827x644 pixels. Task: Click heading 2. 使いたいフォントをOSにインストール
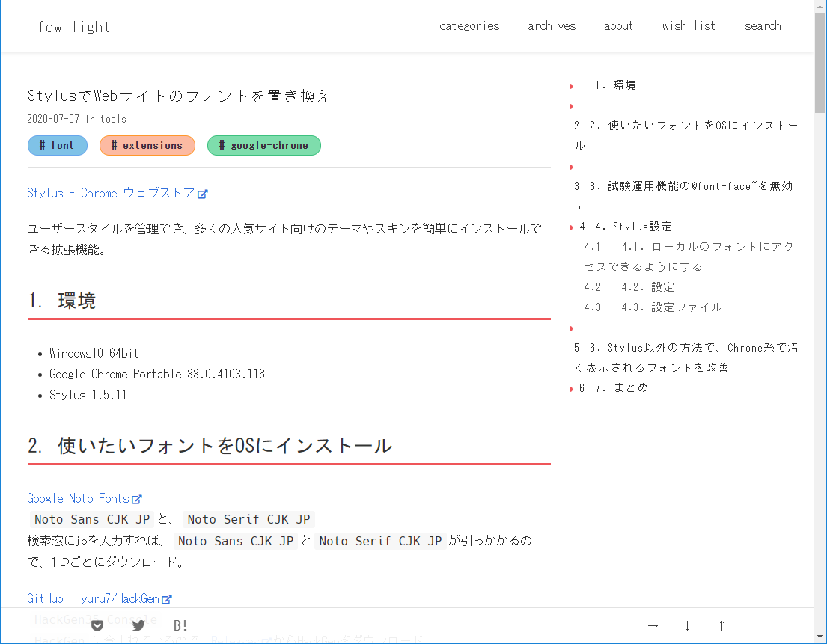click(x=210, y=446)
